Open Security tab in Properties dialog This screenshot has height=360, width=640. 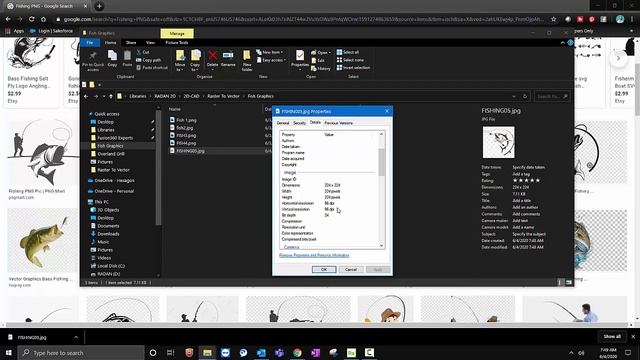(x=299, y=123)
